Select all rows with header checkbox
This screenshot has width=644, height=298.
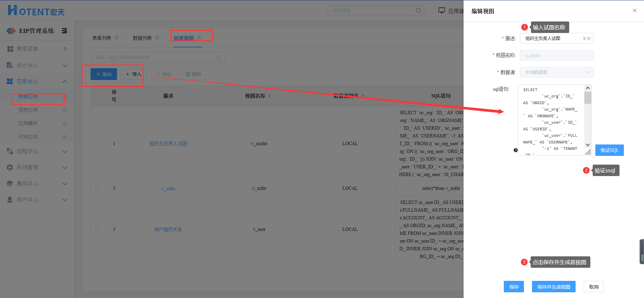98,96
